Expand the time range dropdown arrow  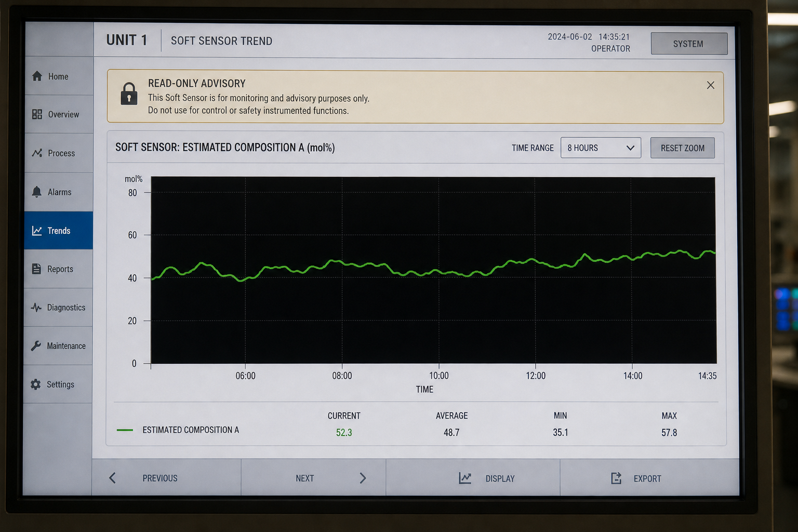tap(630, 148)
